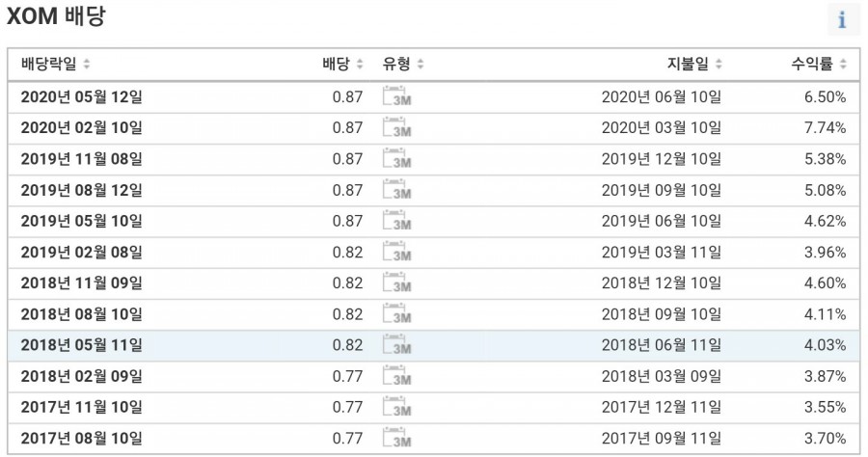Image resolution: width=868 pixels, height=457 pixels.
Task: Click yield value 4.62%
Action: [x=825, y=221]
